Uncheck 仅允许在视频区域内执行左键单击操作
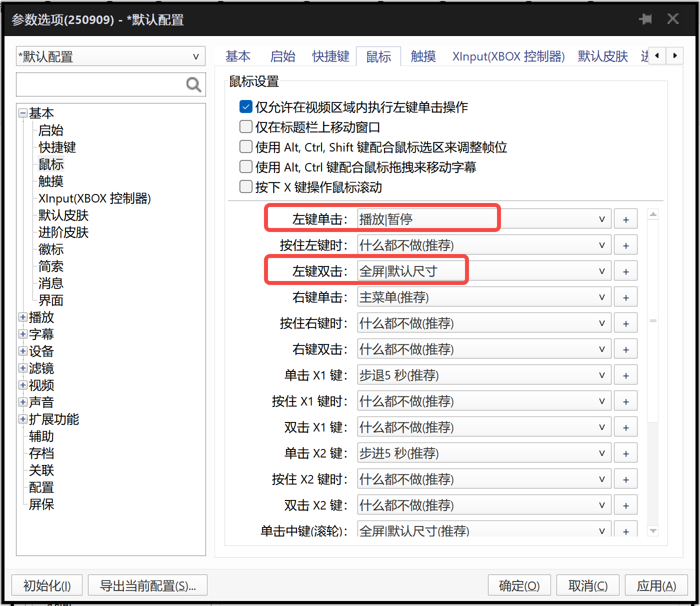The height and width of the screenshot is (606, 700). click(245, 106)
